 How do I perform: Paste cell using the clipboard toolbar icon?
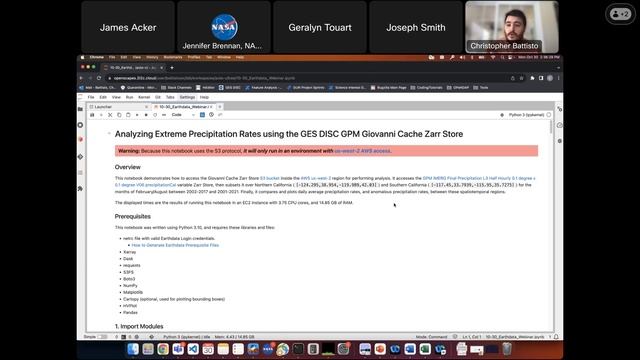coord(128,115)
